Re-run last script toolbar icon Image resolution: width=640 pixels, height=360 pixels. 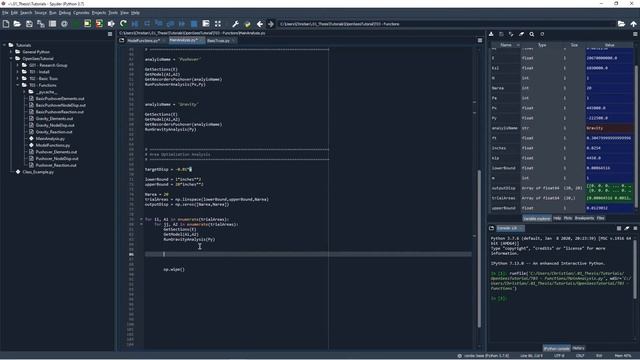click(123, 24)
